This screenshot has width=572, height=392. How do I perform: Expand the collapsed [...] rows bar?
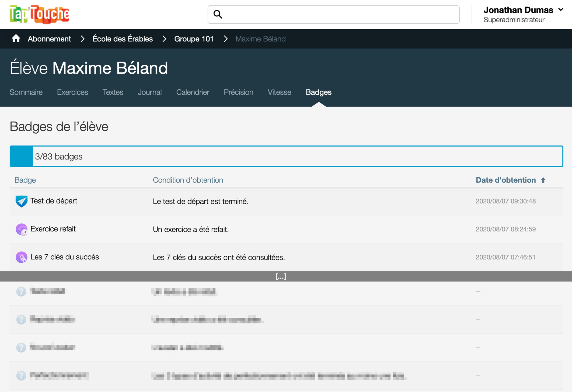coord(281,276)
